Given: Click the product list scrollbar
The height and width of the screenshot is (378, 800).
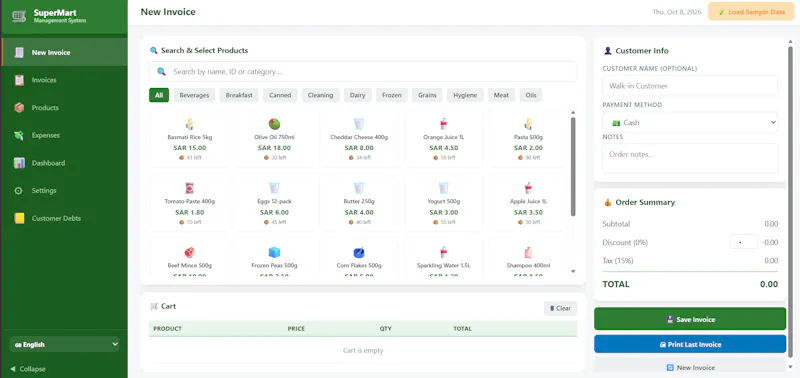Looking at the screenshot, I should [x=573, y=167].
